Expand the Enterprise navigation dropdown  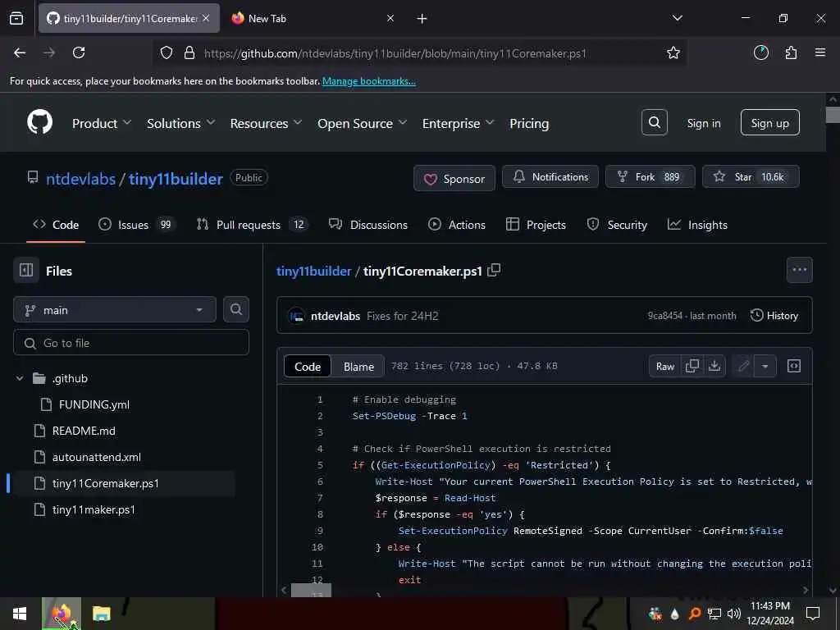pos(458,123)
